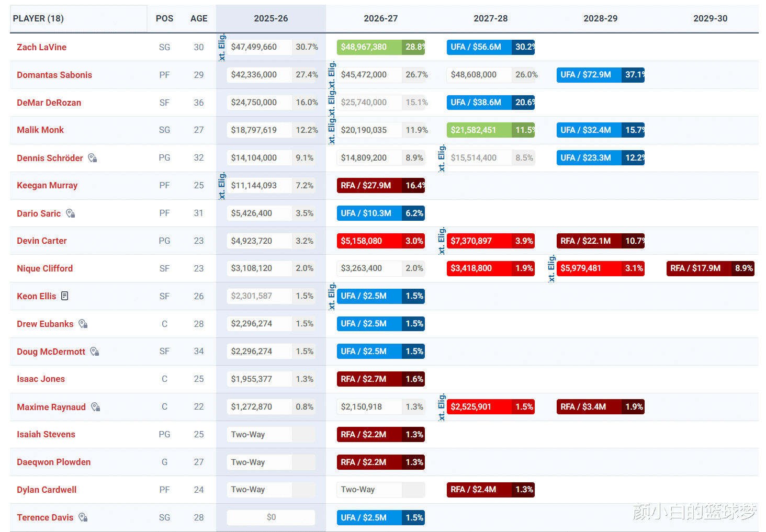
Task: Click Devin Carter's red $5,158,080 salary cell
Action: 381,241
